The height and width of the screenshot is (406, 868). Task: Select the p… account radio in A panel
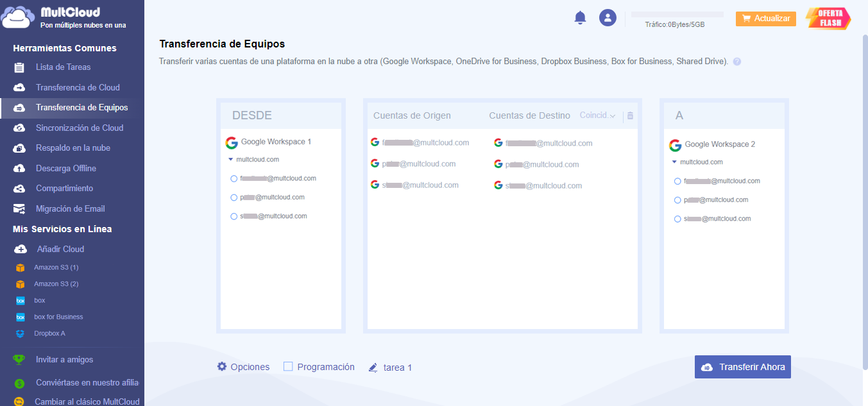(x=677, y=200)
